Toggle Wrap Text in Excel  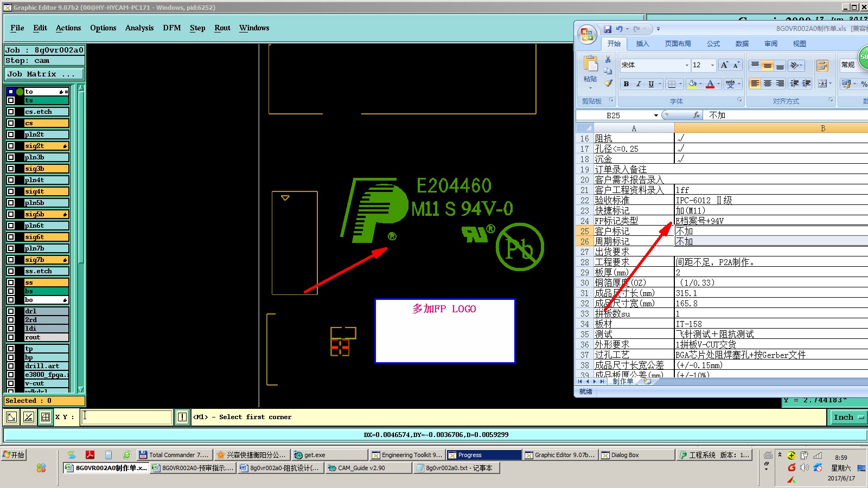pos(822,65)
